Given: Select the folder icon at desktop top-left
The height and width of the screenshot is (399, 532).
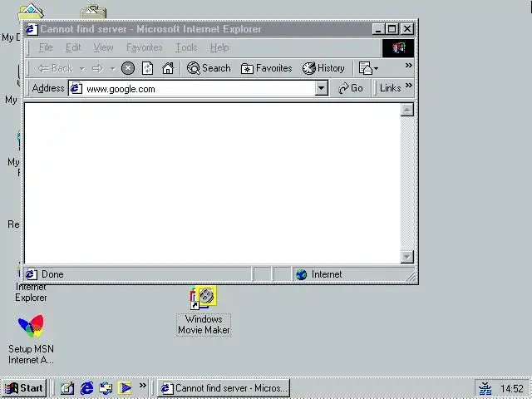Looking at the screenshot, I should (x=31, y=12).
